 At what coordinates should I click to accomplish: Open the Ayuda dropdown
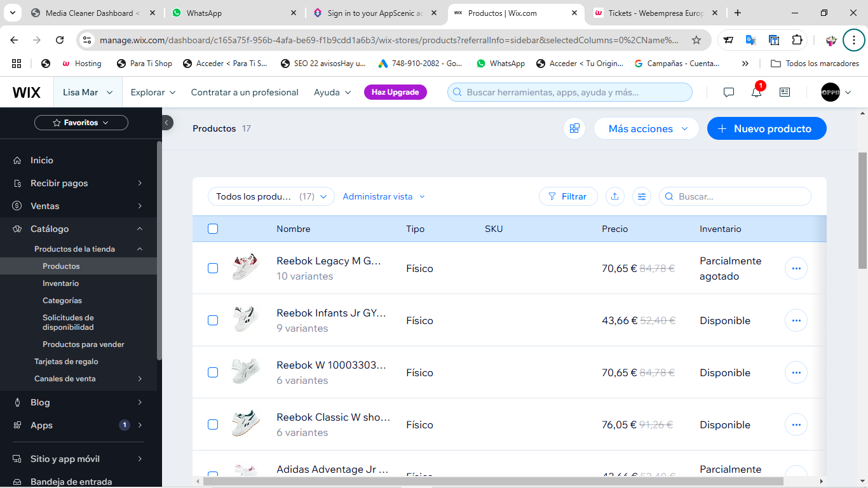coord(332,92)
